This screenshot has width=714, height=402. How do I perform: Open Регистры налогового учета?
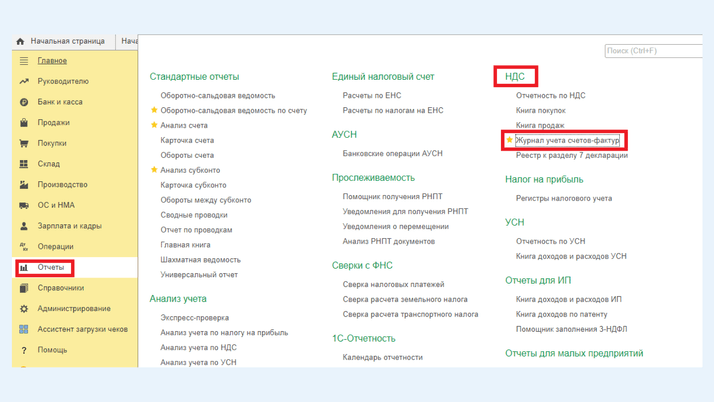[x=564, y=198]
